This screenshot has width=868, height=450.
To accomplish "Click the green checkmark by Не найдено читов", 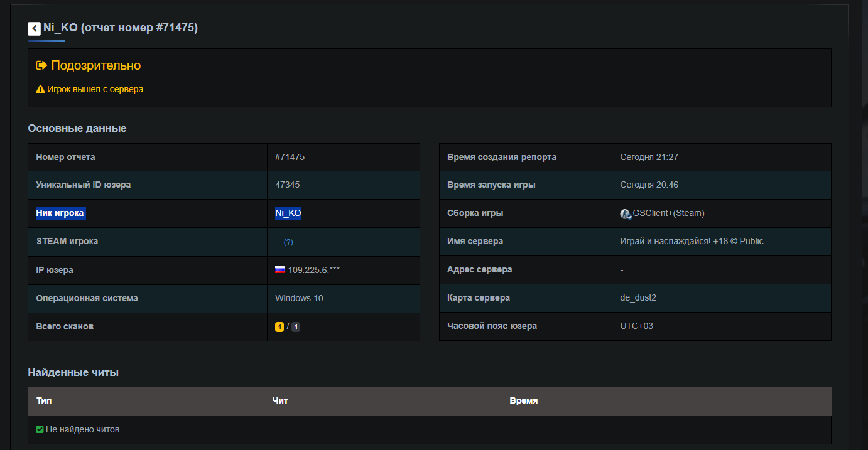I will click(40, 429).
